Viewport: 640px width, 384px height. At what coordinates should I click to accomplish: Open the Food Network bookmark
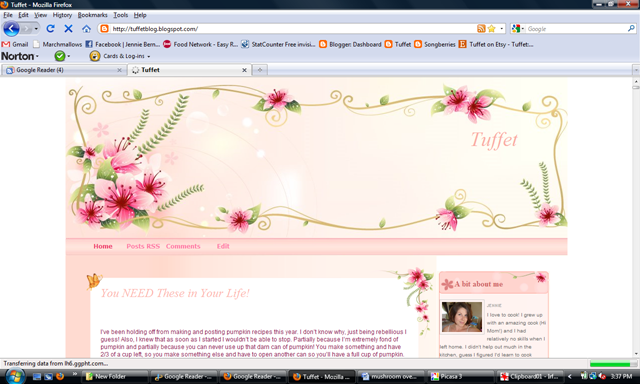tap(201, 44)
